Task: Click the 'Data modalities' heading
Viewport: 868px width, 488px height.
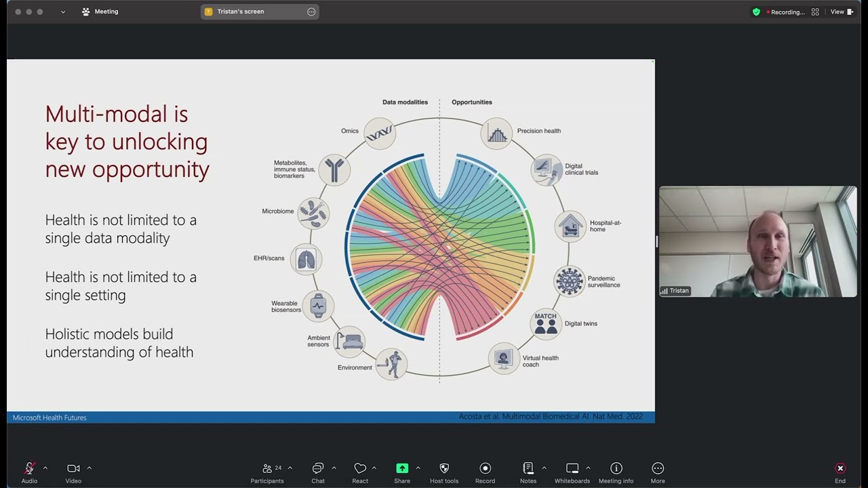Action: pyautogui.click(x=405, y=102)
